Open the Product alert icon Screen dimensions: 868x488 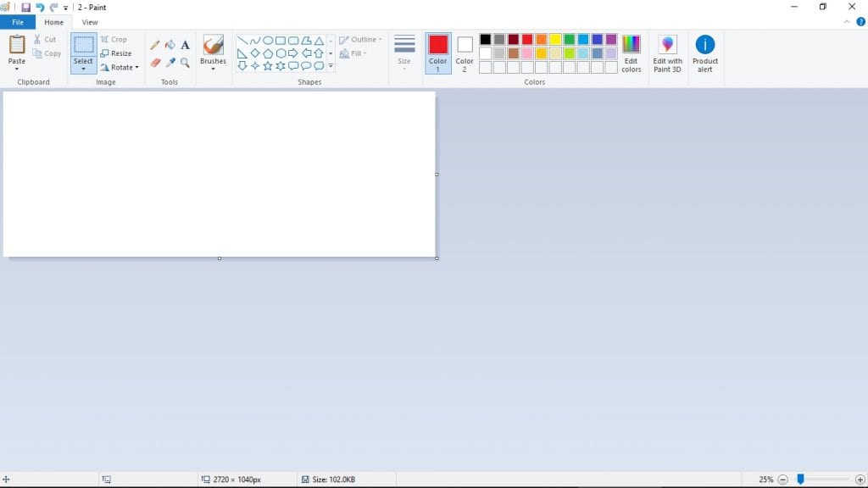point(705,45)
